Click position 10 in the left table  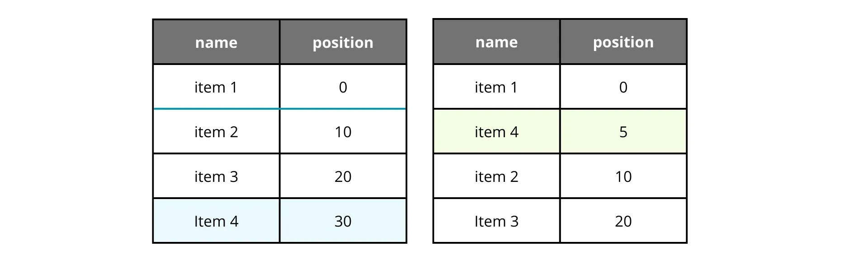tap(343, 131)
